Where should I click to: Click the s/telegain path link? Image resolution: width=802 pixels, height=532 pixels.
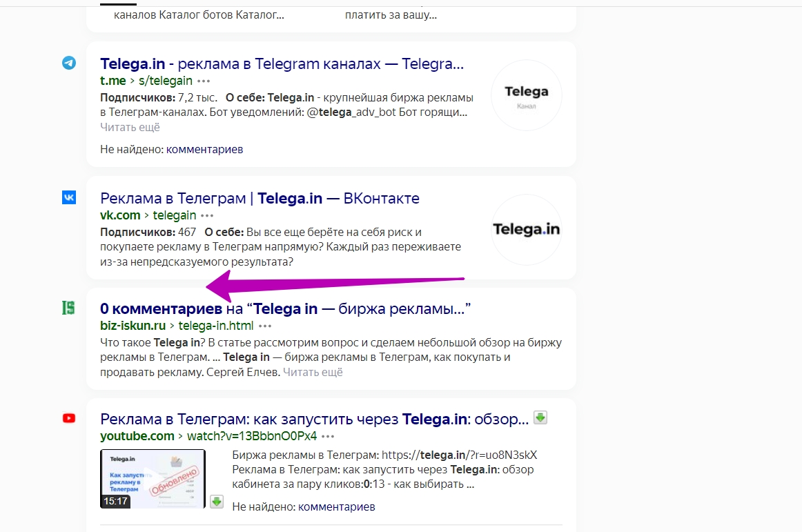pyautogui.click(x=166, y=81)
